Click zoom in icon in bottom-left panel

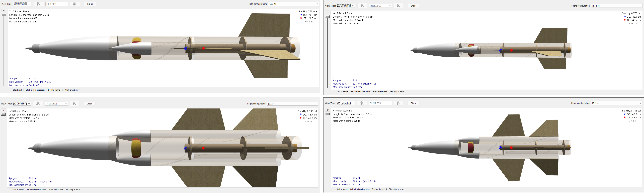74,103
